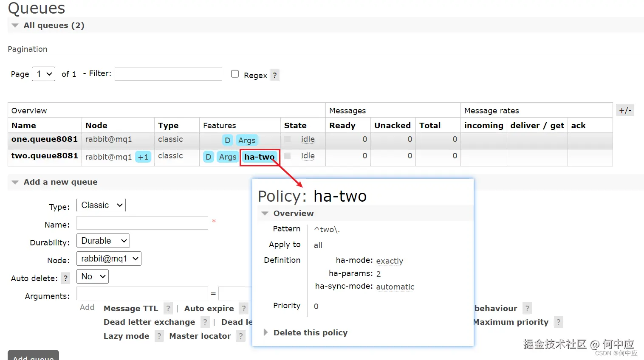This screenshot has width=644, height=360.
Task: Click the Args badge on two.queue8081
Action: 228,157
